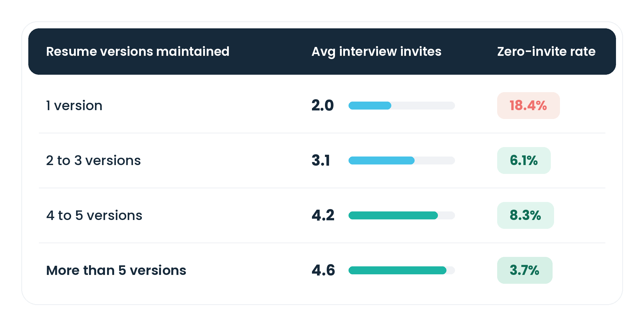The image size is (644, 326).
Task: Click the green 6.1% zero-invite badge
Action: [524, 160]
